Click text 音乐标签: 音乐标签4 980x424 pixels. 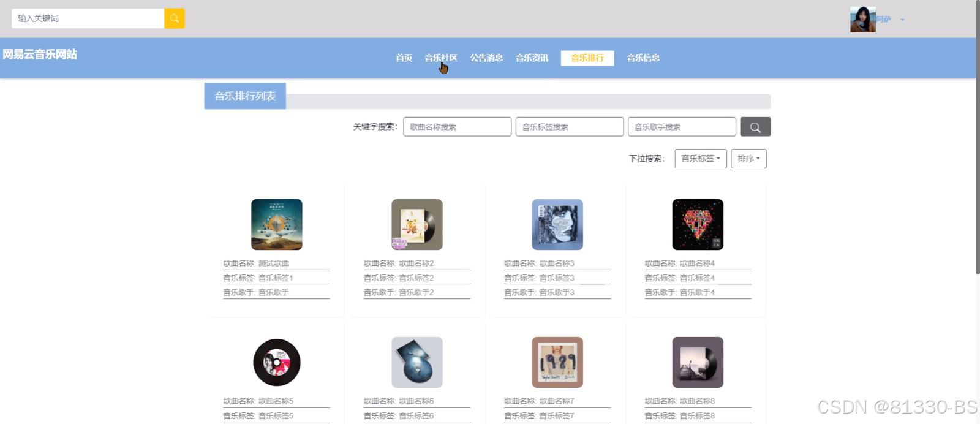coord(680,278)
